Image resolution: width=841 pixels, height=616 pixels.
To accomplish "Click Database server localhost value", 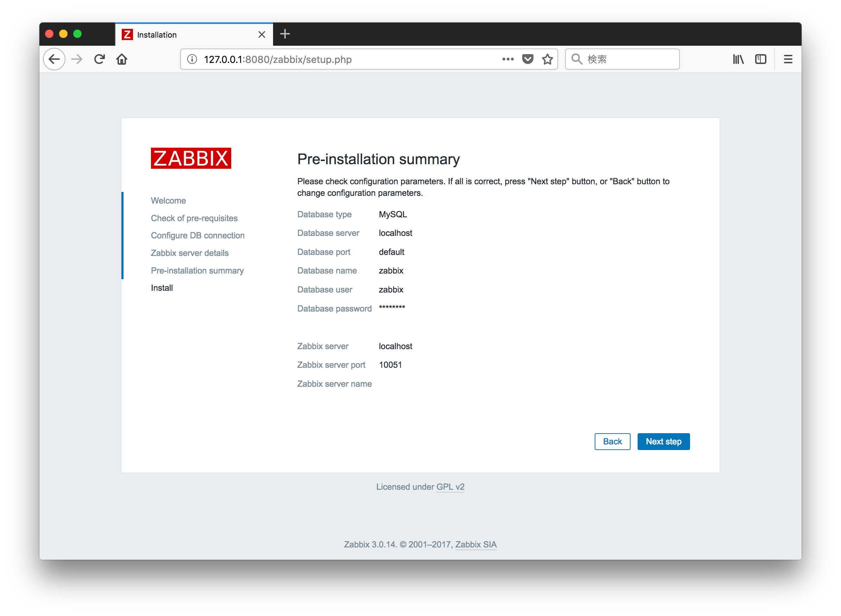I will [396, 233].
